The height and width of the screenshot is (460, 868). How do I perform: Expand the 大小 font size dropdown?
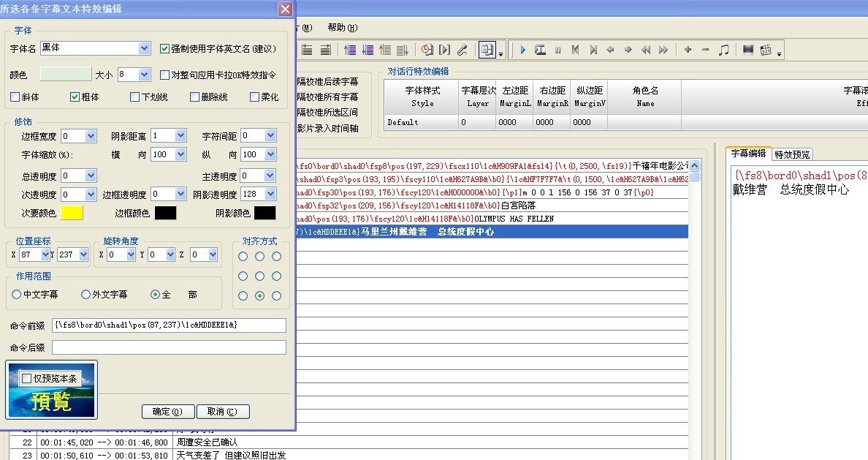point(145,75)
